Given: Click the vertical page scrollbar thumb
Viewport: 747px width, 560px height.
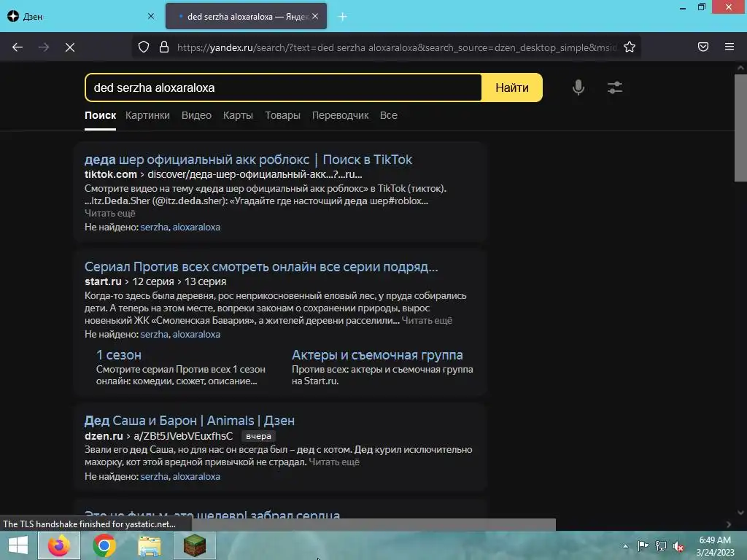Looking at the screenshot, I should pos(740,128).
